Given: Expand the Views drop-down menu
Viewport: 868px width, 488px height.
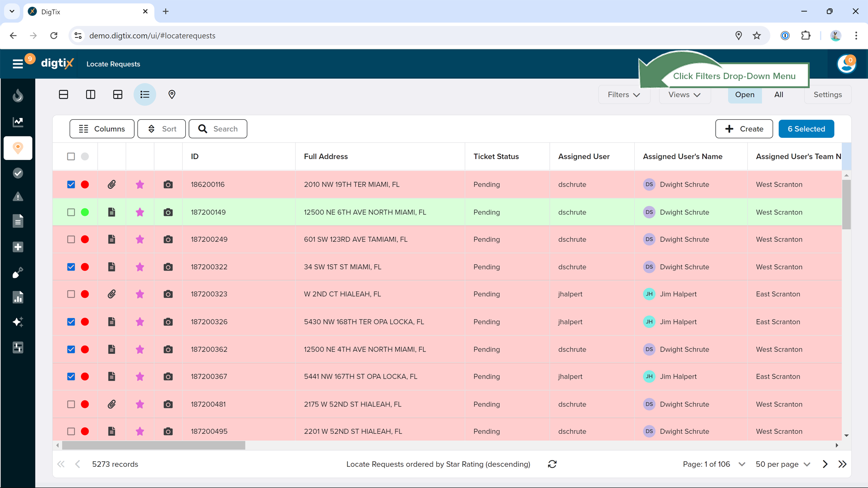Looking at the screenshot, I should pyautogui.click(x=684, y=94).
